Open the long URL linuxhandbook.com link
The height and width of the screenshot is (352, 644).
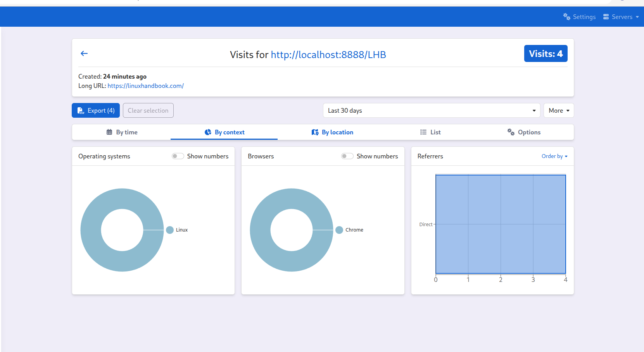(146, 86)
